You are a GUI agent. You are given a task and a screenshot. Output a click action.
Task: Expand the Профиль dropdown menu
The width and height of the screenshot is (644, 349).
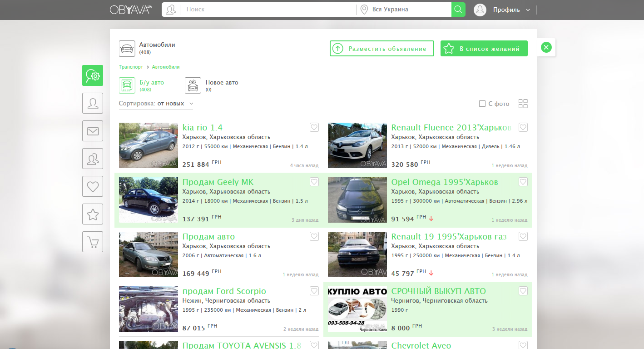(511, 10)
